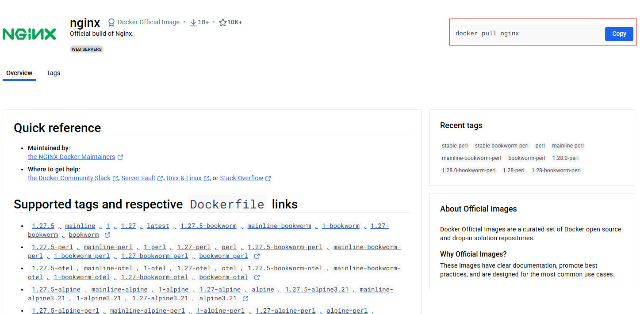Image resolution: width=644 pixels, height=314 pixels.
Task: Open the latest Dockerfile tag link
Action: coord(158,226)
